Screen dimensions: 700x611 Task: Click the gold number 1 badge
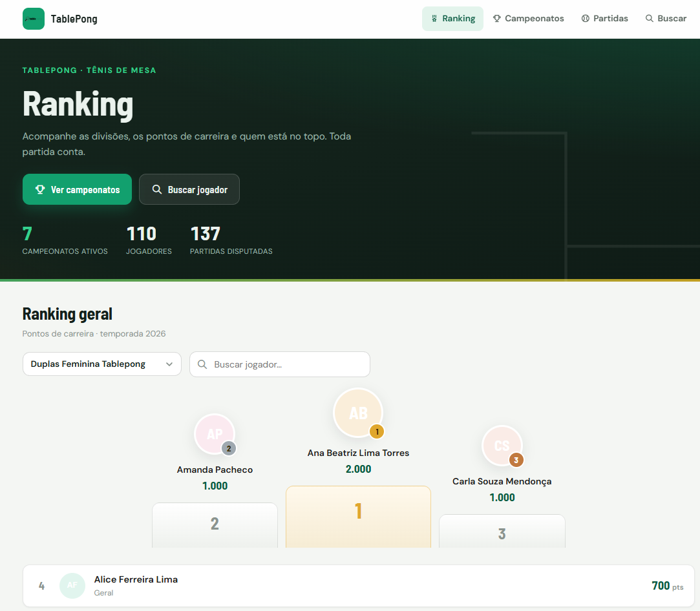tap(377, 431)
